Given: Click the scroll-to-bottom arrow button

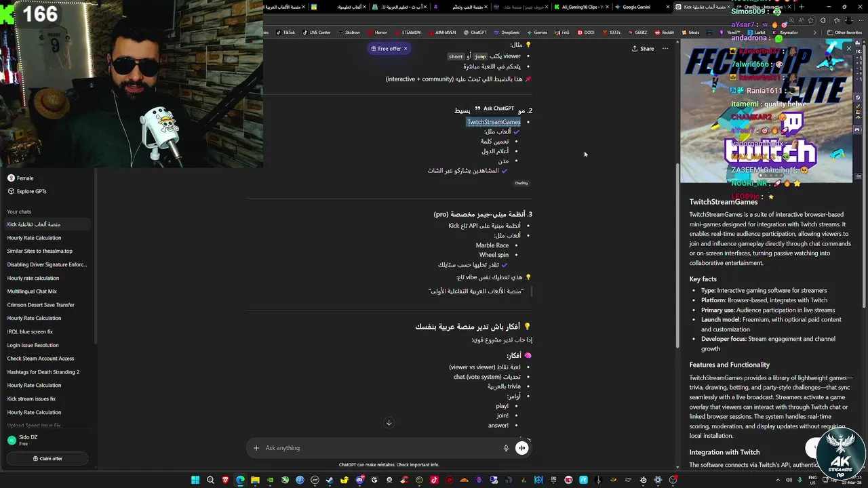Looking at the screenshot, I should click(389, 423).
